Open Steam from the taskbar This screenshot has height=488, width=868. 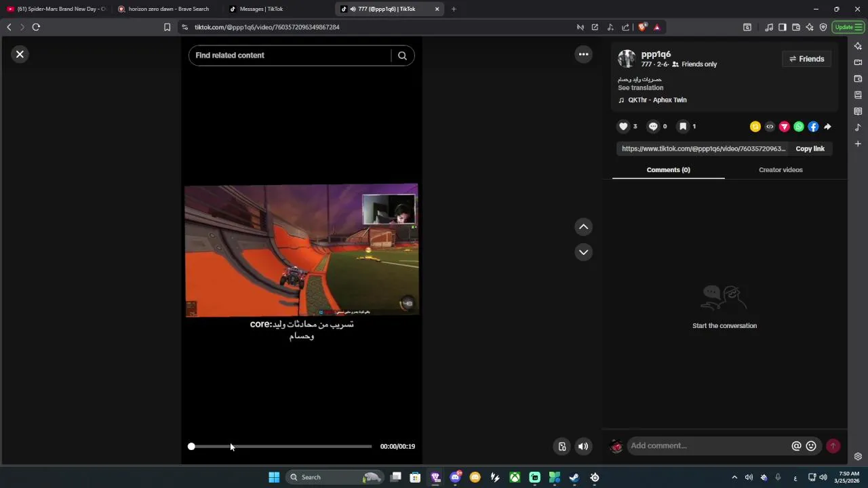tap(574, 477)
